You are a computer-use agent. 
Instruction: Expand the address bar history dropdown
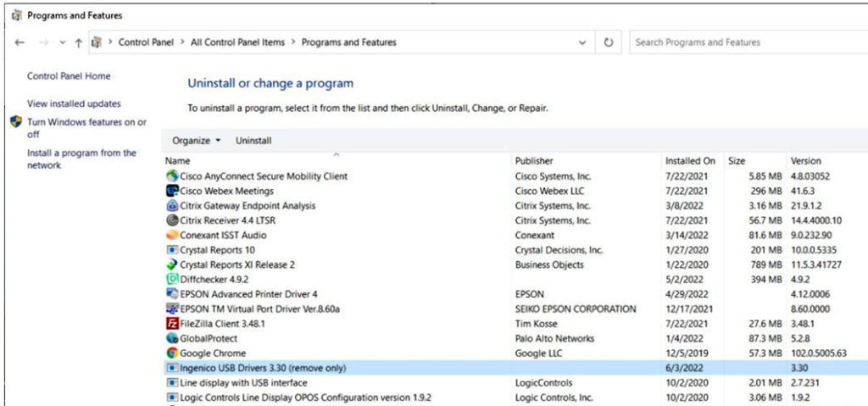pyautogui.click(x=582, y=42)
